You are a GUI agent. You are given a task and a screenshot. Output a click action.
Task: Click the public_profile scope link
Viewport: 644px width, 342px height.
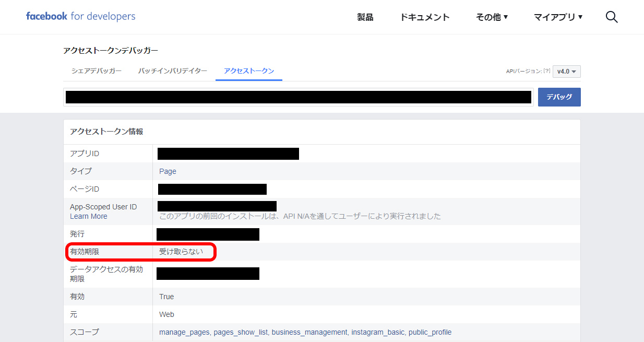pyautogui.click(x=430, y=332)
